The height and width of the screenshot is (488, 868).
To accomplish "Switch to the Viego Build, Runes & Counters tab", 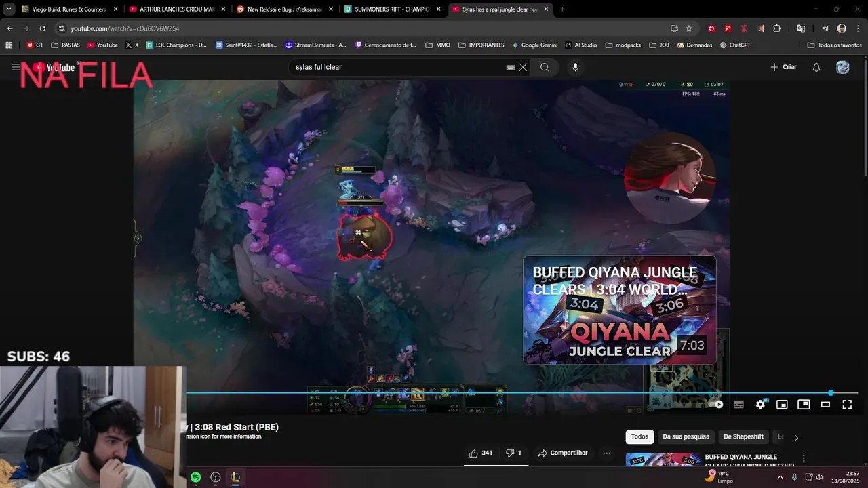I will point(70,9).
